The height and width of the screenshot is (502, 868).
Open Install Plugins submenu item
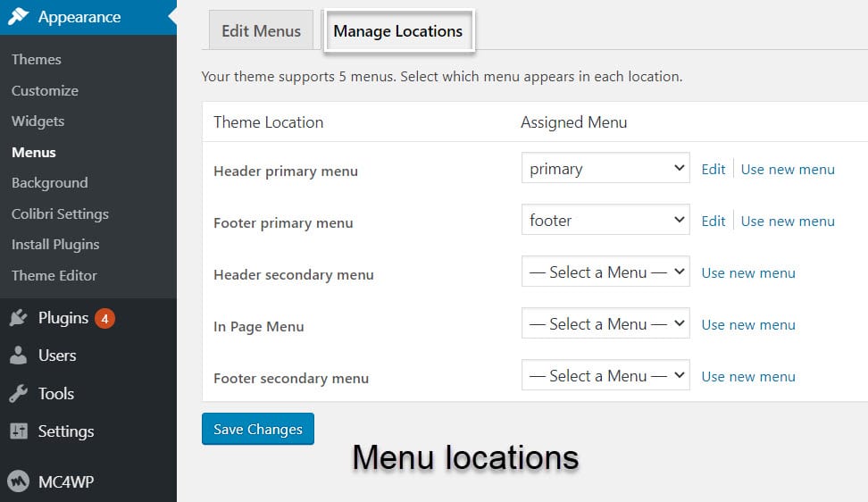55,245
